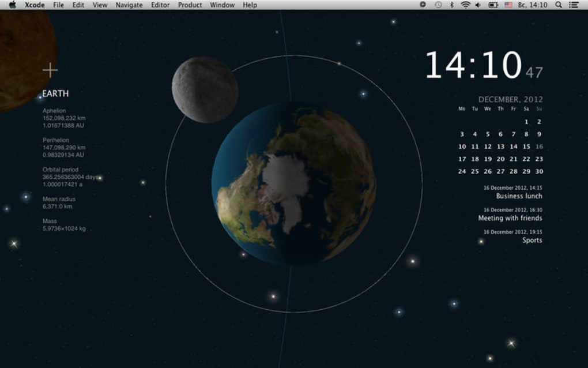Open the Bluetooth status menu
Viewport: 588px width, 368px height.
[x=452, y=5]
